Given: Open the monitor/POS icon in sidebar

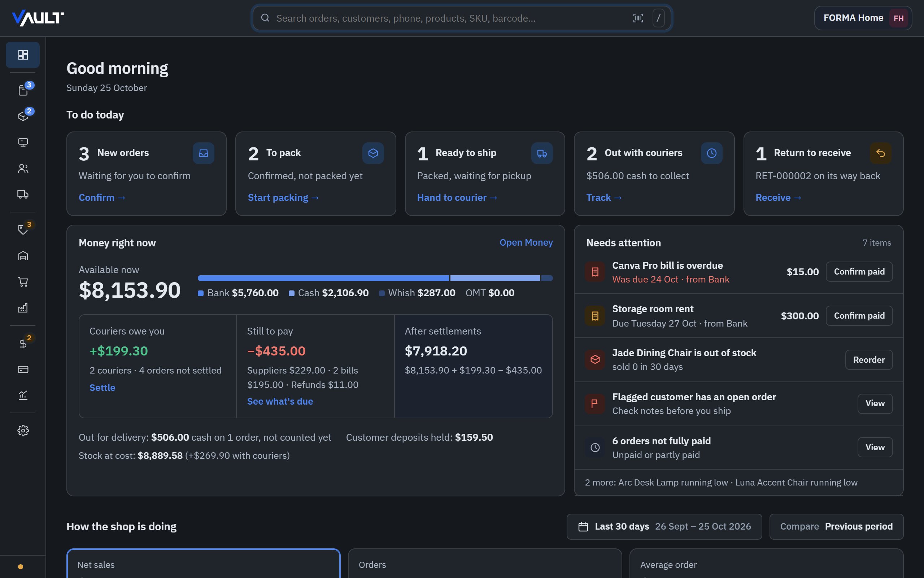Looking at the screenshot, I should pos(23,142).
